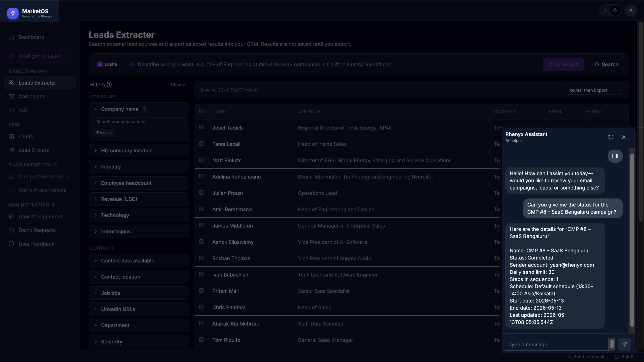Click the Demo Requests inbox icon
644x362 pixels.
(x=11, y=230)
